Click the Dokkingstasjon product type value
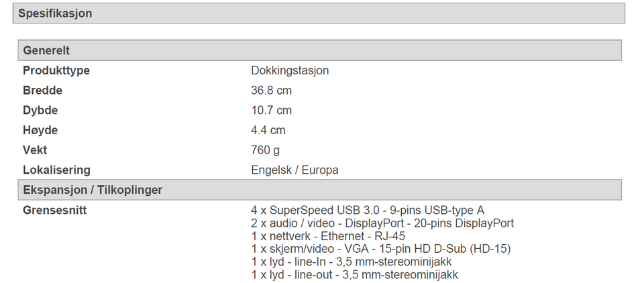 click(290, 70)
